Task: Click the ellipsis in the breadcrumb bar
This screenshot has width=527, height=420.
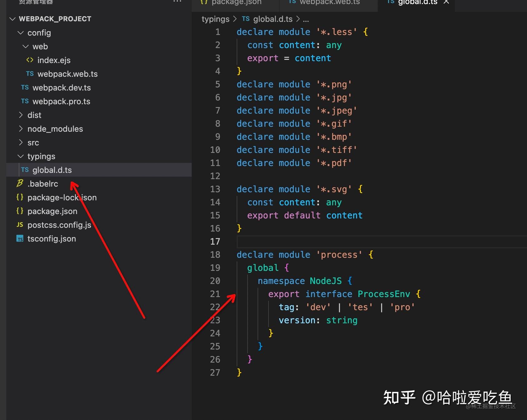Action: (x=306, y=19)
